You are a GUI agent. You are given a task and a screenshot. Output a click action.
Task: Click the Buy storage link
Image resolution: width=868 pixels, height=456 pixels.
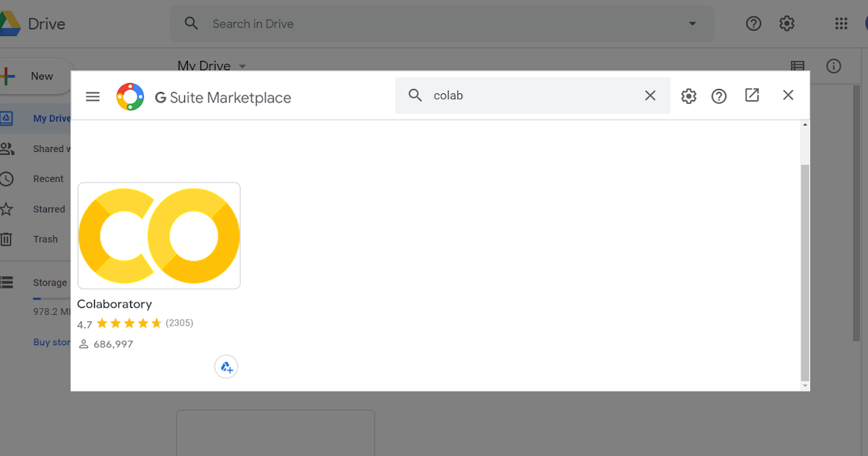coord(51,342)
